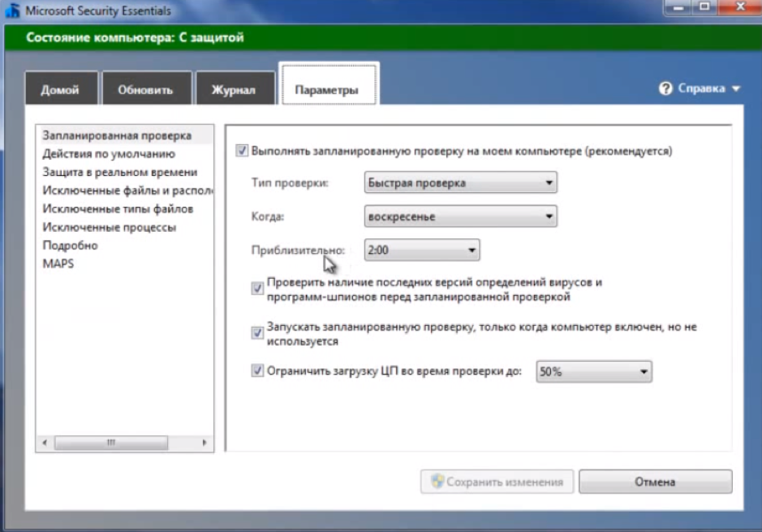This screenshot has height=532, width=762.
Task: Maximize the Security Essentials window
Action: [704, 7]
